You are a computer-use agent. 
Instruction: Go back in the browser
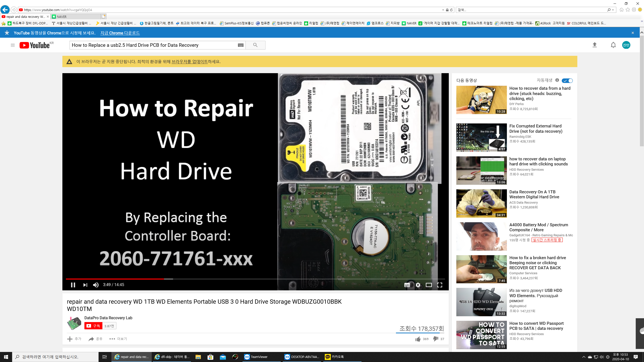[5, 10]
